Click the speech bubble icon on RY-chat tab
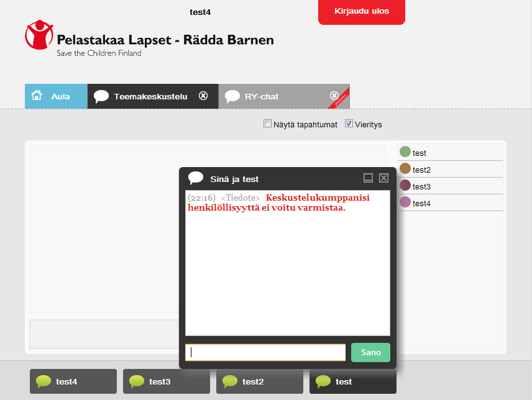This screenshot has height=400, width=532. [232, 96]
